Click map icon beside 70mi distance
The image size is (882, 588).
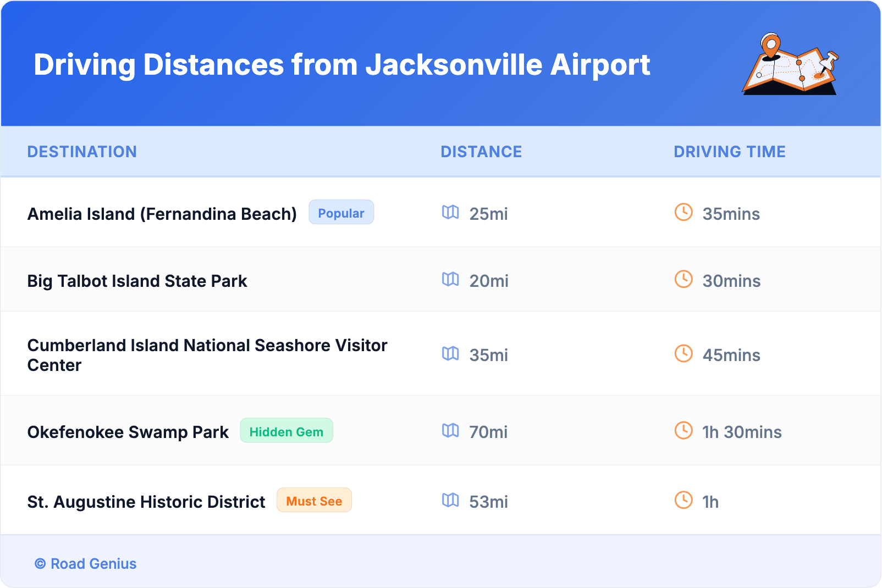[x=450, y=430]
